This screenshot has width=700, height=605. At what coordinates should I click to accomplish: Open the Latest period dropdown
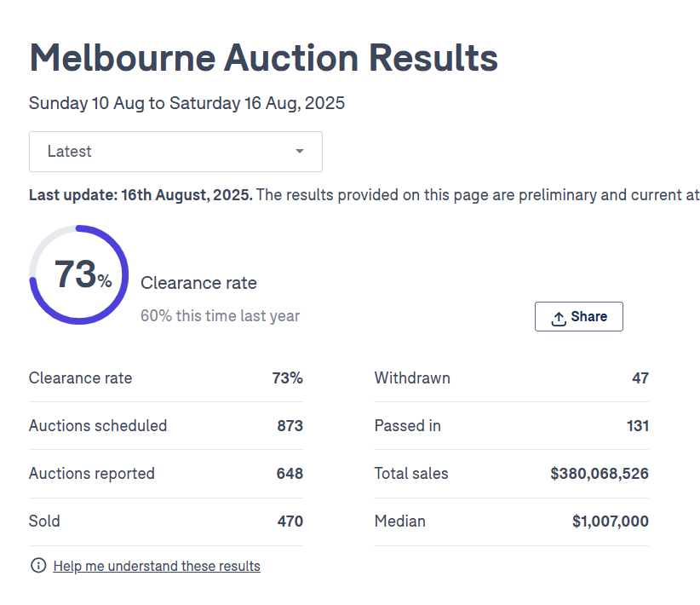[175, 152]
